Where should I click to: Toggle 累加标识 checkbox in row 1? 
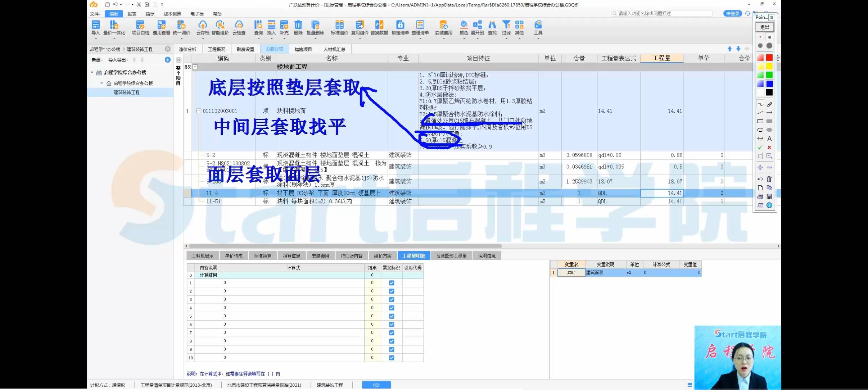pos(392,283)
